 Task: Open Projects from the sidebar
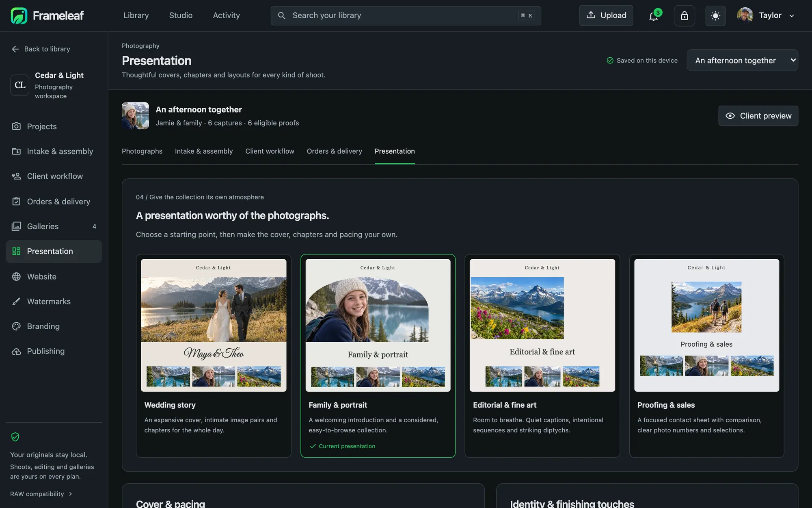point(54,126)
